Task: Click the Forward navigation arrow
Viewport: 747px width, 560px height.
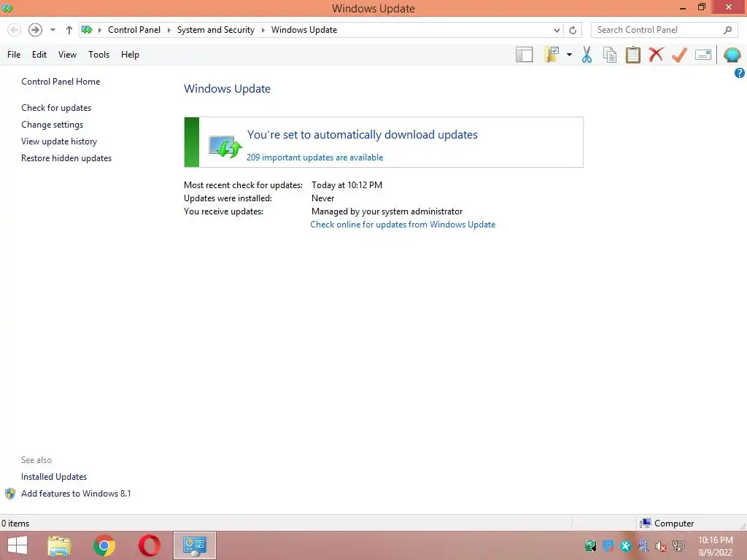Action: (x=35, y=30)
